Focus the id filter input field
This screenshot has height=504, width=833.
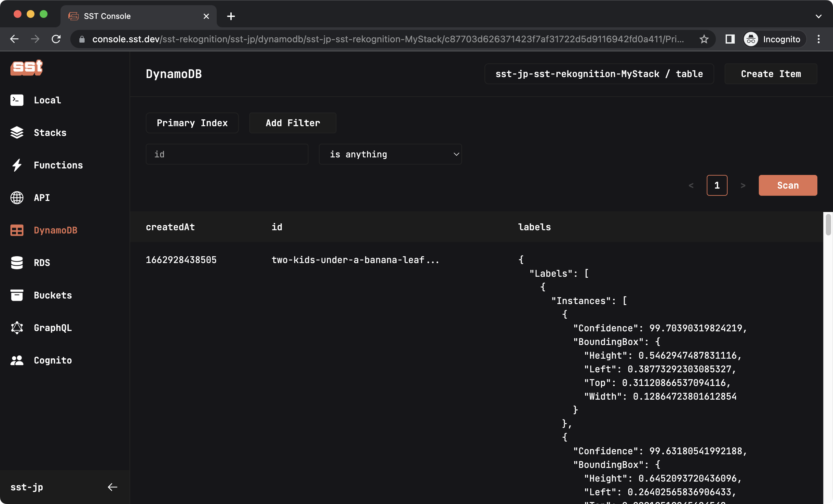[x=227, y=154]
